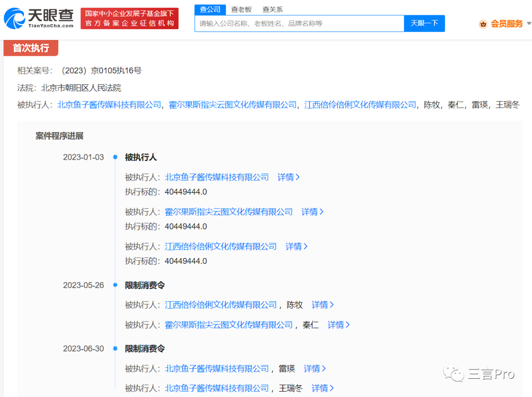Click the 天眼一下 search button
532x397 pixels.
[x=424, y=24]
